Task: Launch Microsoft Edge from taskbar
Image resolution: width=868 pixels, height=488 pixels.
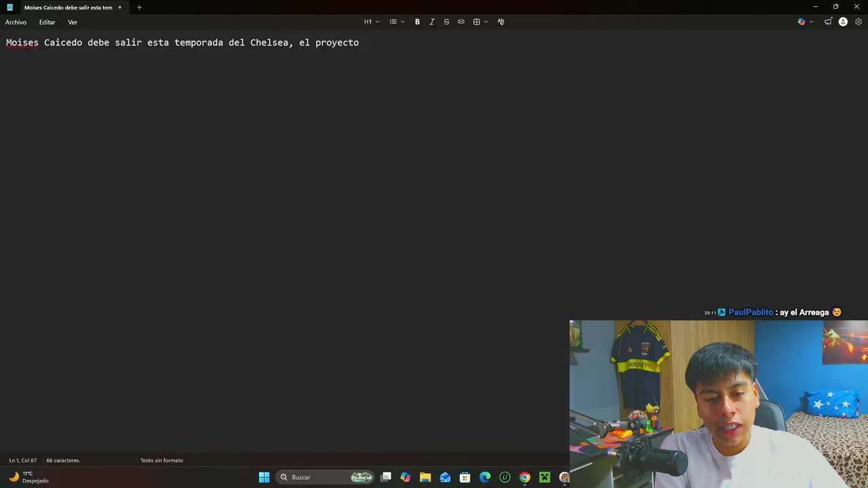Action: pos(485,477)
